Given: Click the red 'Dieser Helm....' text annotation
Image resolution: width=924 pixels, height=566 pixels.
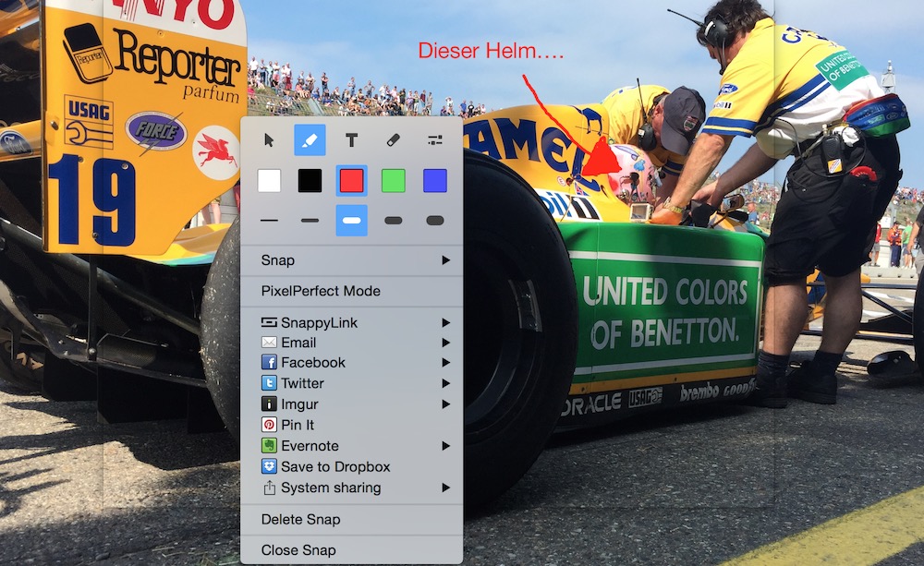Looking at the screenshot, I should pyautogui.click(x=491, y=51).
